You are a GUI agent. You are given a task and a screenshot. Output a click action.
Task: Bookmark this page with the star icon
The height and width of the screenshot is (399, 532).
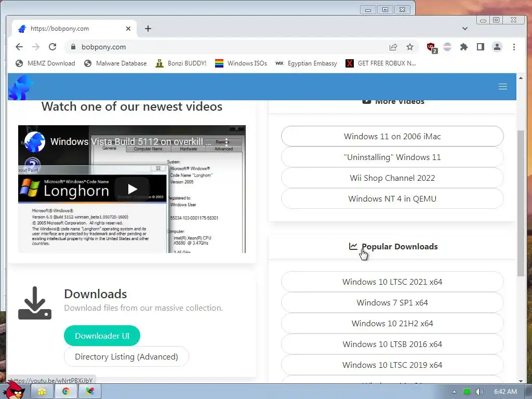click(410, 47)
